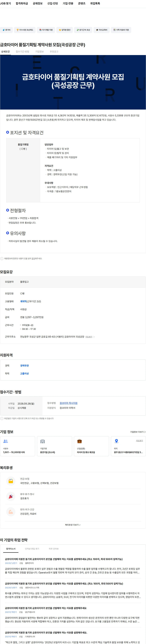Switch to the 상세요강 tab
This screenshot has height=644, width=146.
(x=5, y=52)
